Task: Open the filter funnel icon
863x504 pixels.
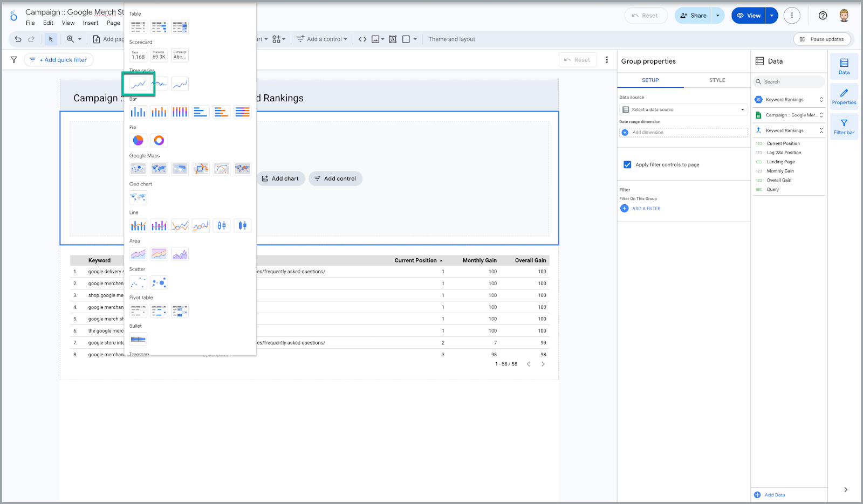Action: point(14,60)
